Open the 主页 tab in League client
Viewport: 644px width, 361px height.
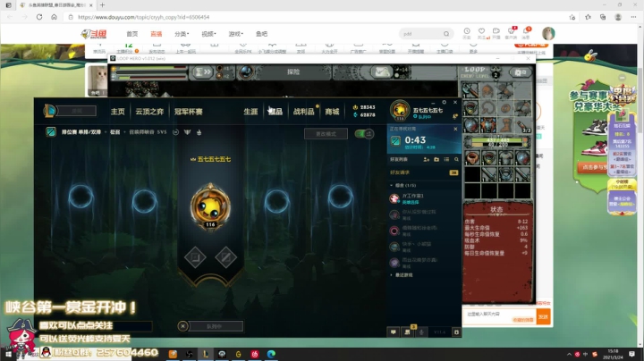117,112
